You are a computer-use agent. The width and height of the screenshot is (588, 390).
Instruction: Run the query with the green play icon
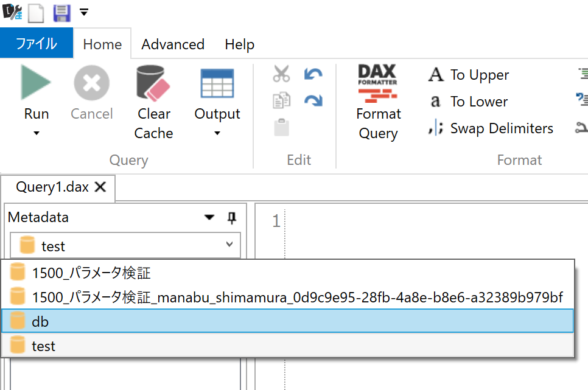tap(36, 82)
